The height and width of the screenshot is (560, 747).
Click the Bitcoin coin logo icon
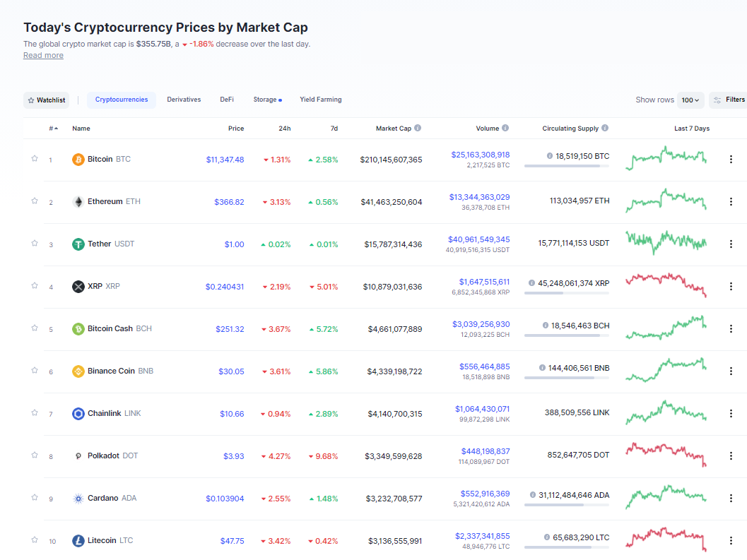78,160
